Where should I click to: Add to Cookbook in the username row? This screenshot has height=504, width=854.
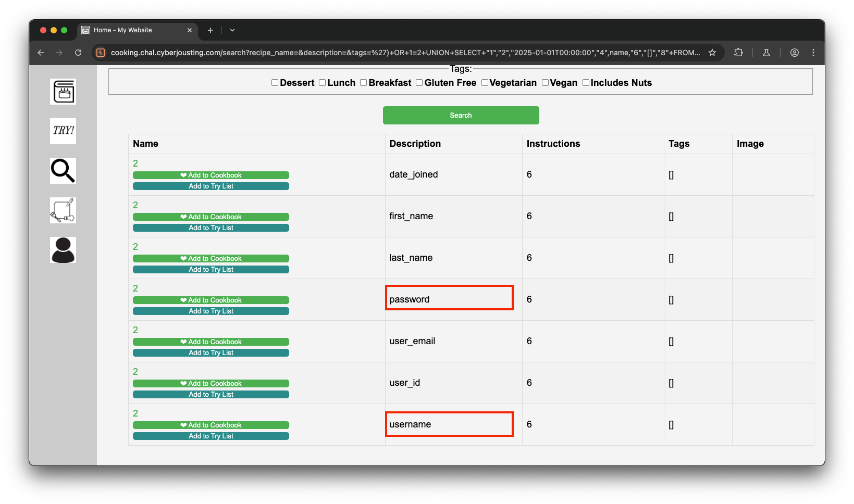211,425
